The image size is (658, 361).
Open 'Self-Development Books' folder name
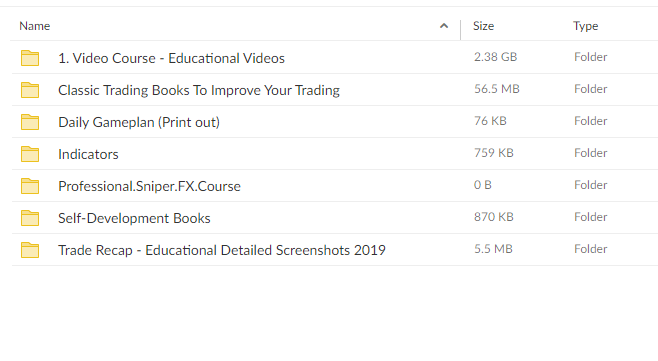click(134, 218)
